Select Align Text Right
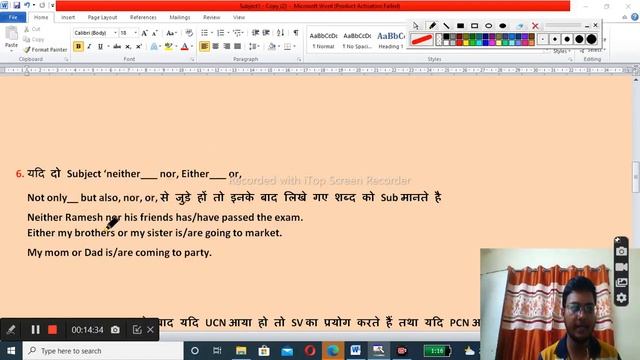The height and width of the screenshot is (360, 640). (227, 47)
